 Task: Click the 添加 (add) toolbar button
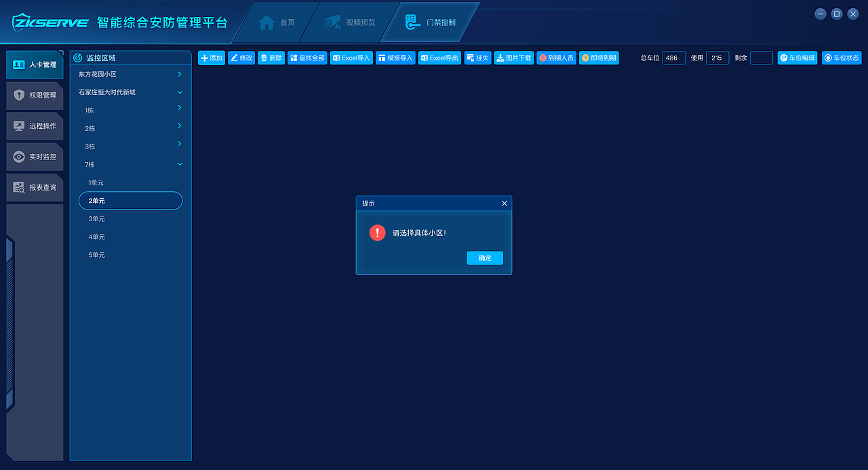tap(212, 58)
